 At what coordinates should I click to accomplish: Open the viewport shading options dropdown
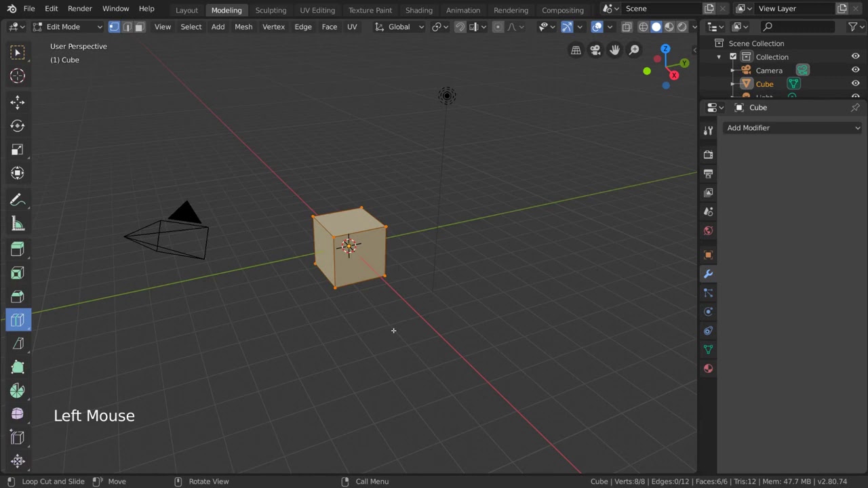694,27
